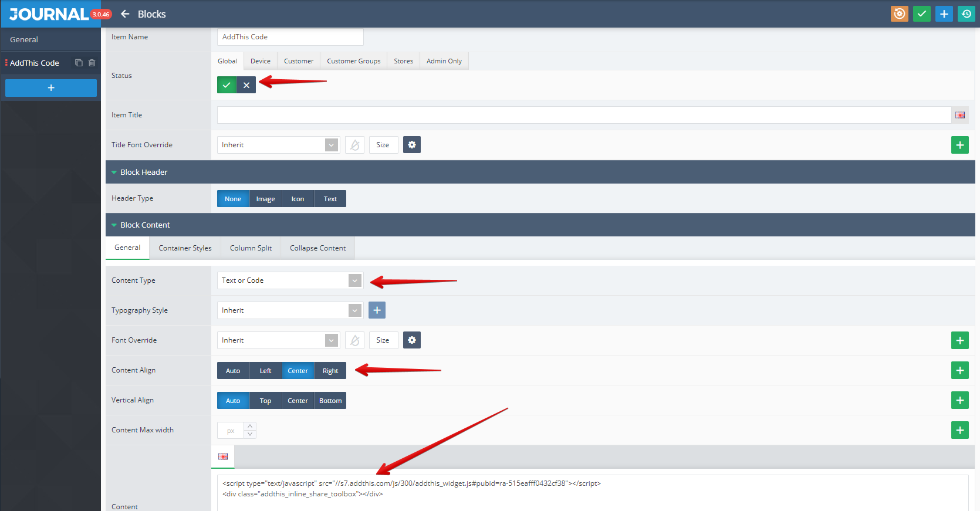The height and width of the screenshot is (511, 980).
Task: Switch to the Admin Only status tab
Action: [x=444, y=61]
